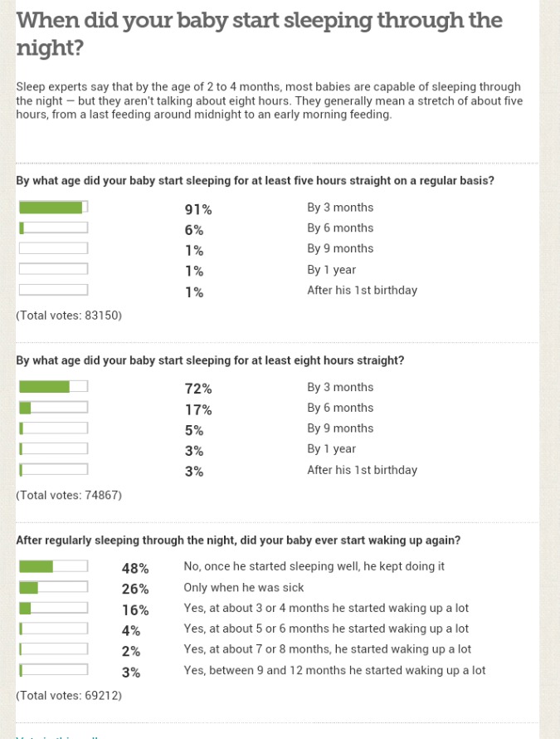Viewport: 560px width, 739px height.
Task: Click 'No, once he started sleeping well' answer
Action: 314,566
